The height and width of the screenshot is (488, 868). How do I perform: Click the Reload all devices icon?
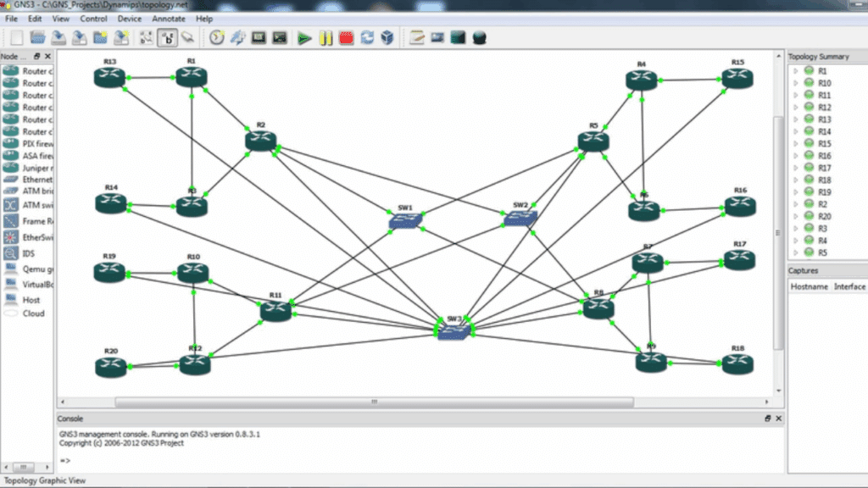tap(367, 37)
